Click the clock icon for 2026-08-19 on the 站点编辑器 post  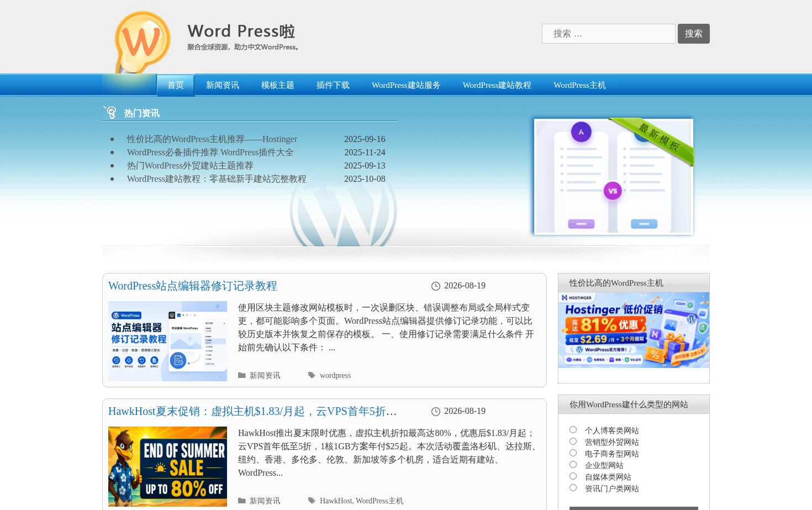(435, 286)
